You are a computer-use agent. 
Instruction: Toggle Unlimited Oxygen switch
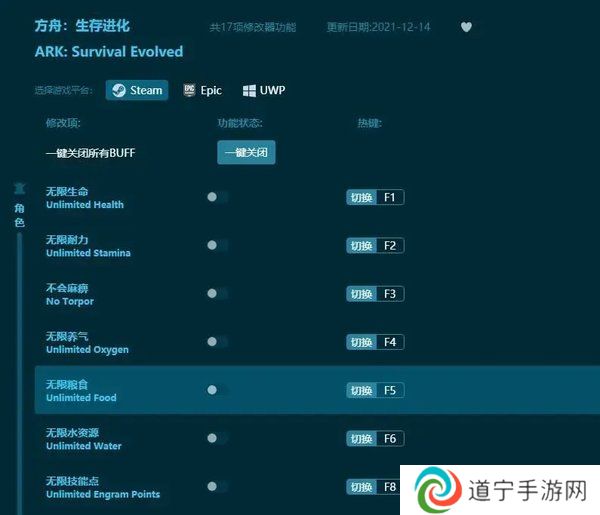(218, 342)
